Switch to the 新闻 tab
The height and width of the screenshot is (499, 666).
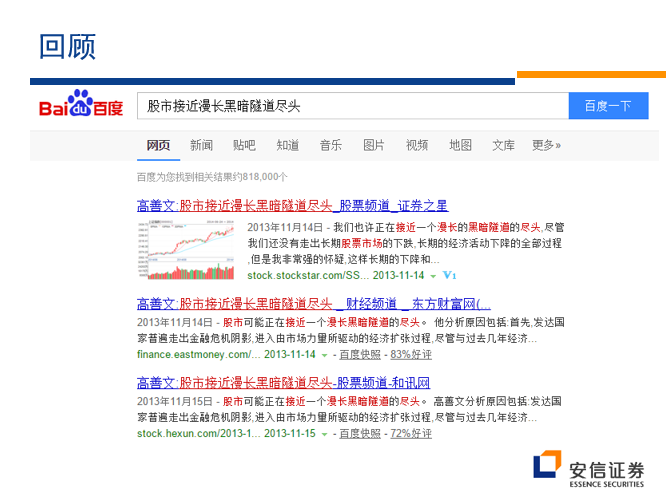pos(201,146)
